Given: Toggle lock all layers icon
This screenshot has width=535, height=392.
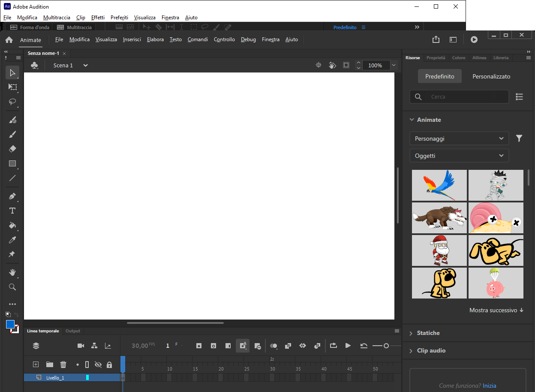Looking at the screenshot, I should 109,365.
